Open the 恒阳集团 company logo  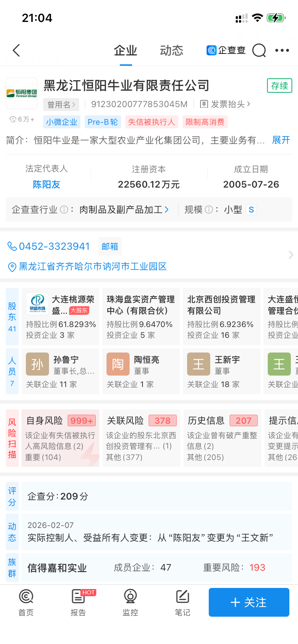coord(22,93)
